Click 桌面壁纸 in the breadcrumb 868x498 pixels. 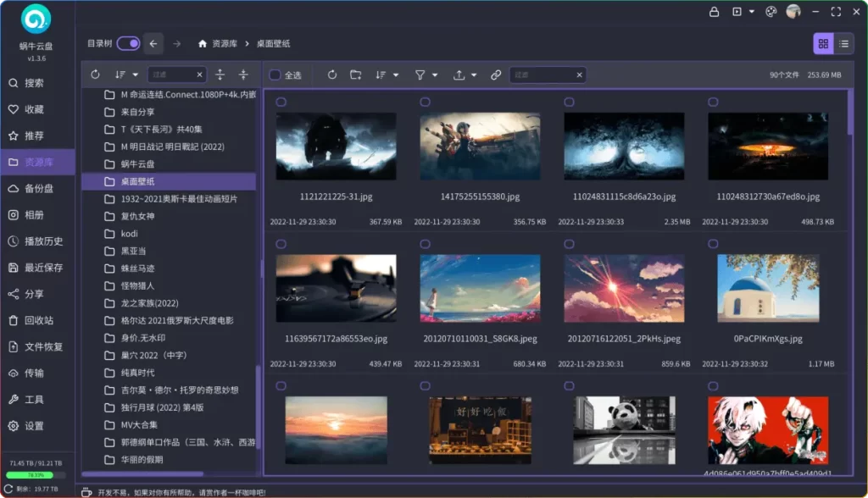[274, 44]
